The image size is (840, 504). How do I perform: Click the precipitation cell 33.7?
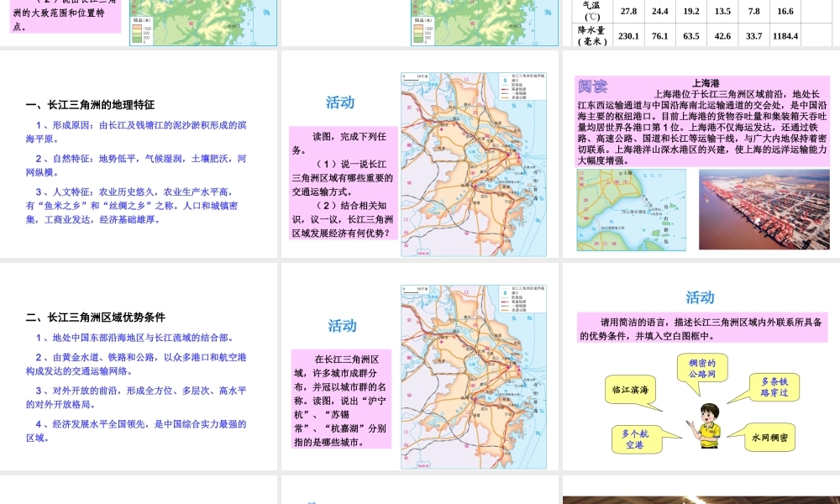coord(753,35)
